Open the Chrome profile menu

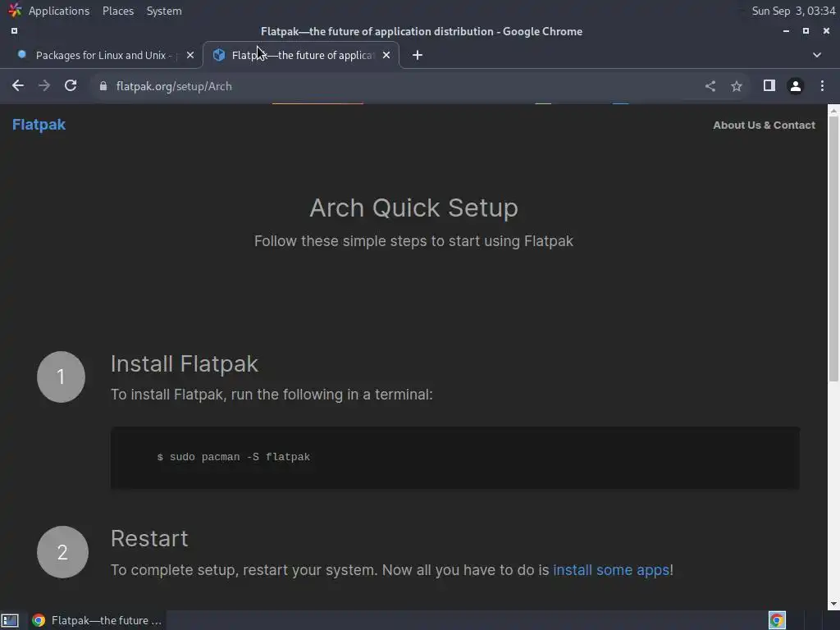[x=796, y=85]
